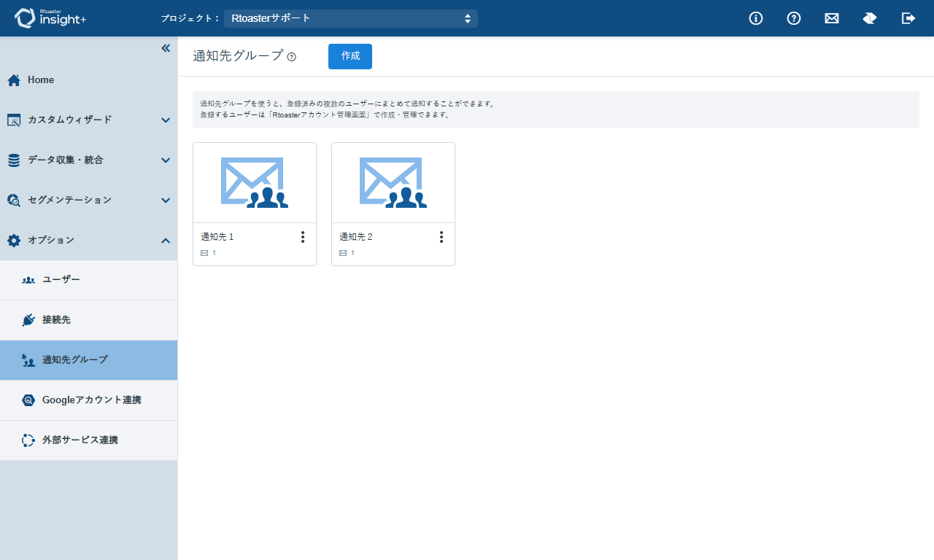Viewport: 934px width, 560px height.
Task: Open the three-dot menu for 通知先 1
Action: tap(303, 237)
